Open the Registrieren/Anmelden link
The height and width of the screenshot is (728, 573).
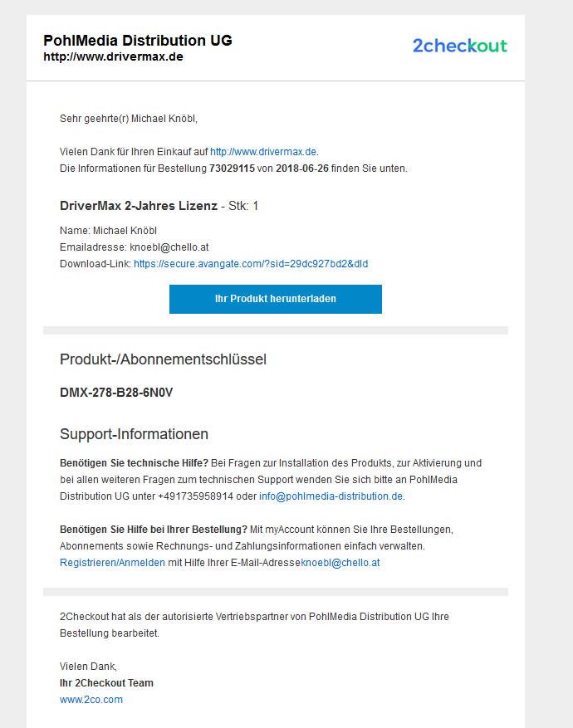tap(112, 563)
